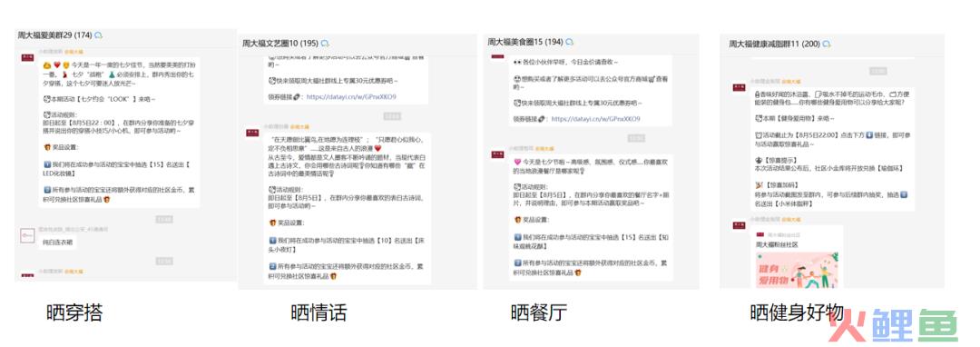Click the 健身爱用物 card thumbnail image

[797, 270]
